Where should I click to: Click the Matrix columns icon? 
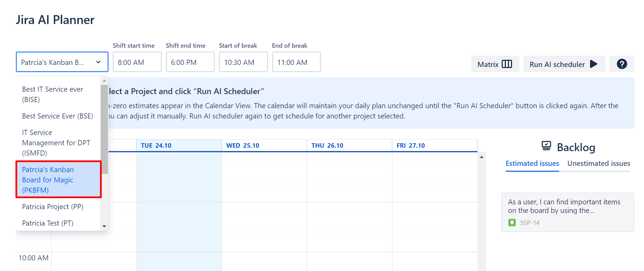coord(507,64)
